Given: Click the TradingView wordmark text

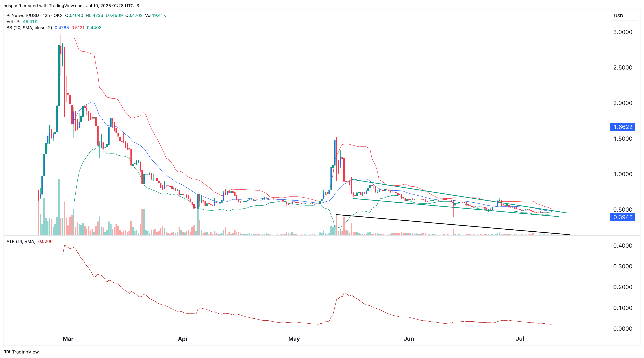Looking at the screenshot, I should coord(25,352).
